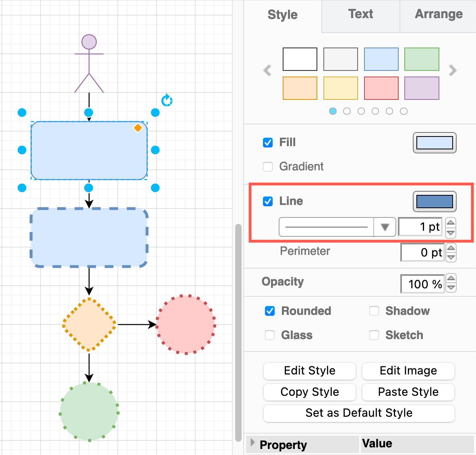Switch to the Arrange tab
The width and height of the screenshot is (476, 455).
pos(439,14)
